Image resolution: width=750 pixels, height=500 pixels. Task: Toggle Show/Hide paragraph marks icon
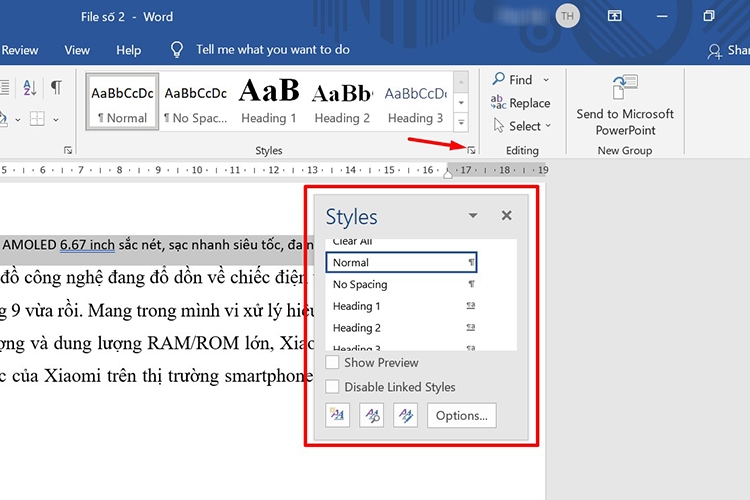(x=56, y=88)
